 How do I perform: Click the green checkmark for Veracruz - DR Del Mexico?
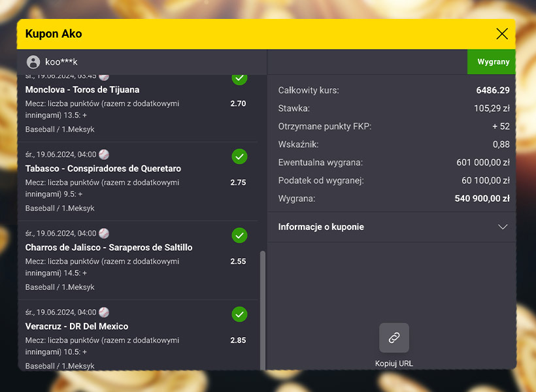[239, 314]
